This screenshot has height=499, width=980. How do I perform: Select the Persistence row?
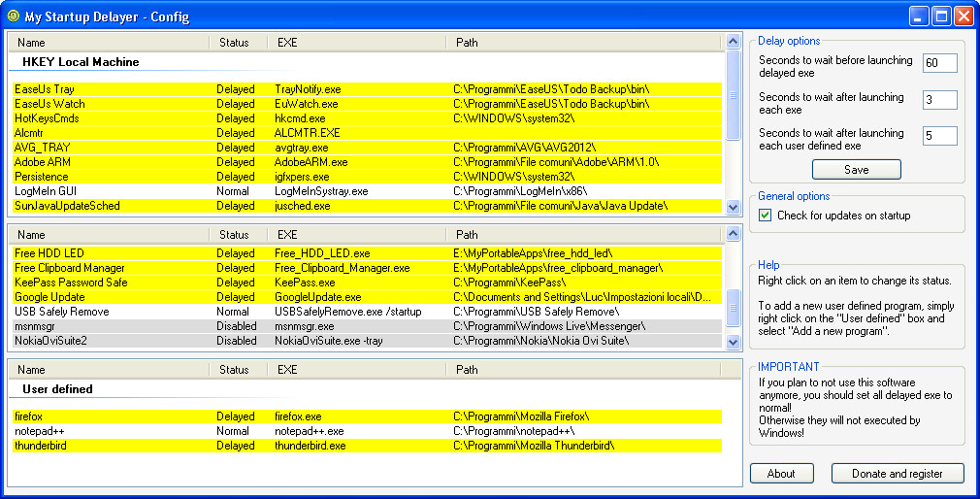(368, 177)
